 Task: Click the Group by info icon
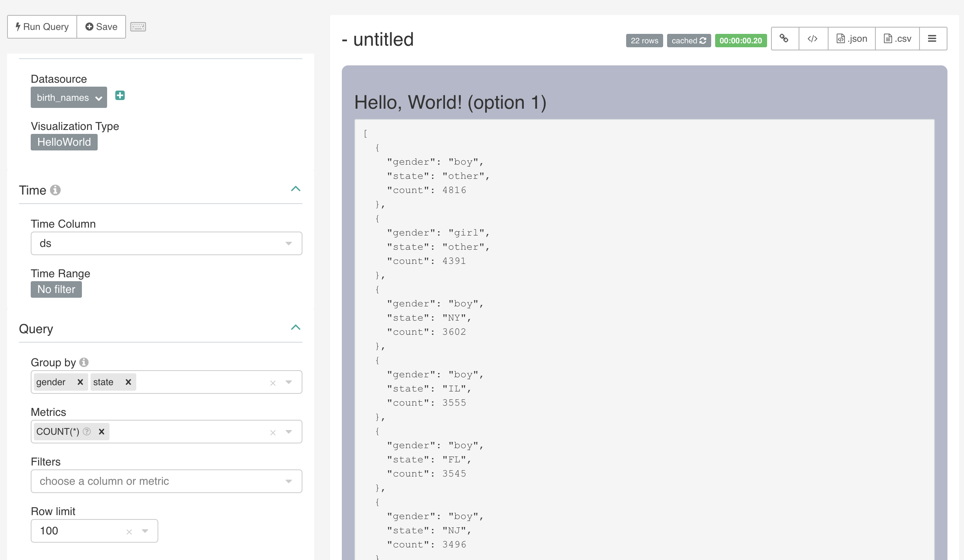click(84, 362)
